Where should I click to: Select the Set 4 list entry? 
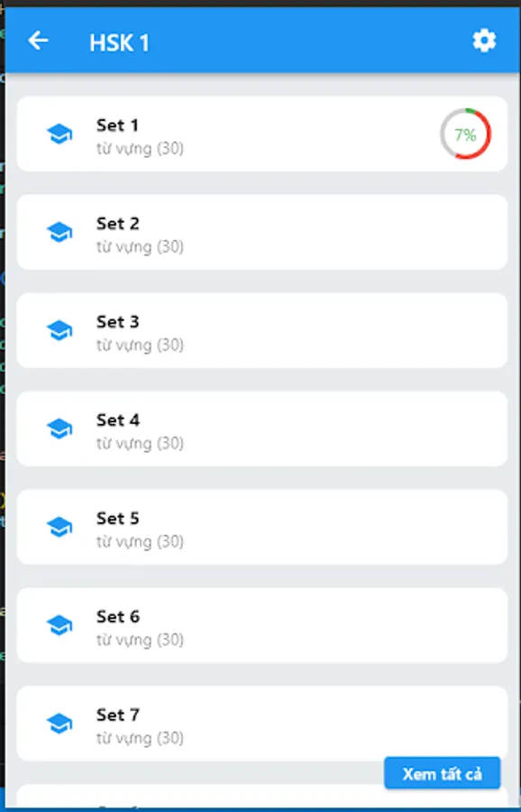261,429
